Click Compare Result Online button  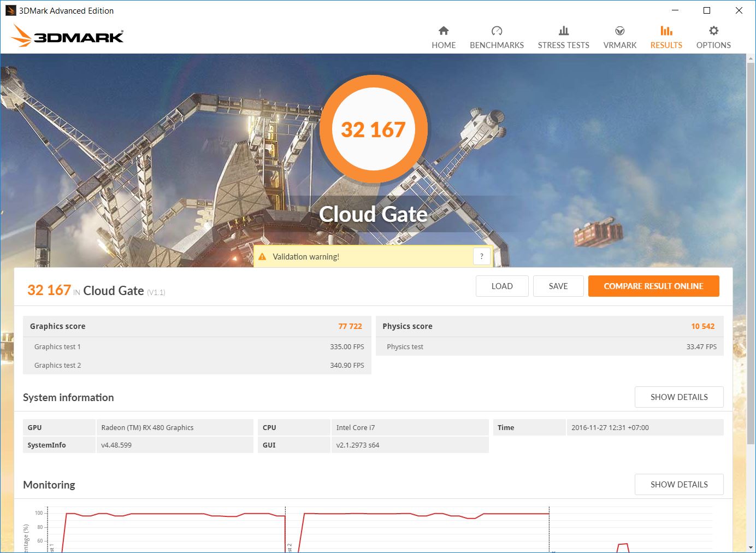pos(653,286)
